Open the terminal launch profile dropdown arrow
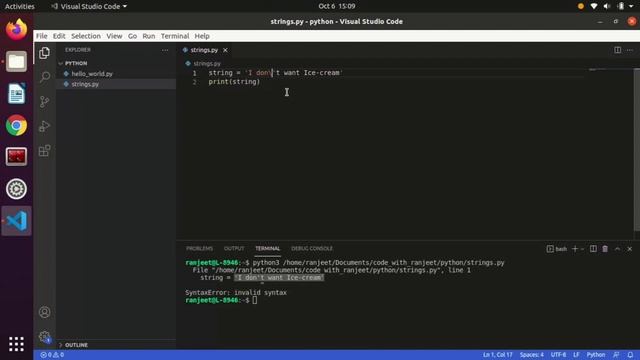The height and width of the screenshot is (360, 640). (582, 249)
